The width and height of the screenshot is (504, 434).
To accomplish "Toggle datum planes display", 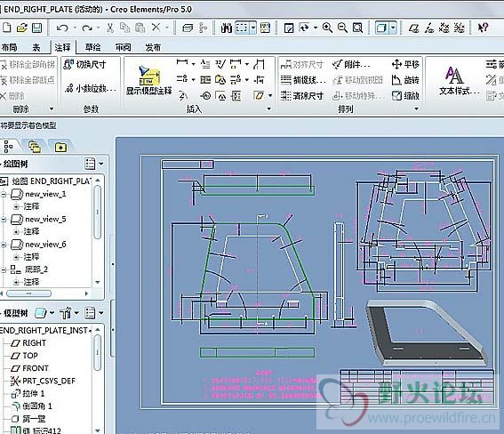I will pyautogui.click(x=413, y=28).
